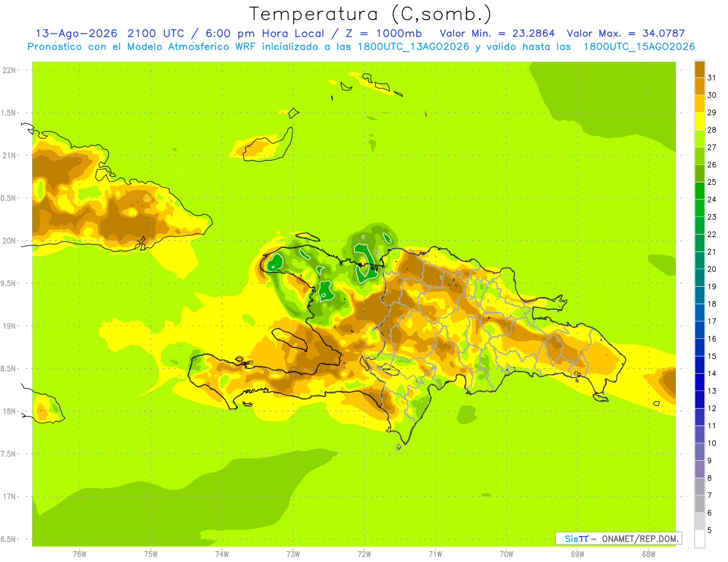Click the '13-Ago-2026' date text

coord(77,33)
